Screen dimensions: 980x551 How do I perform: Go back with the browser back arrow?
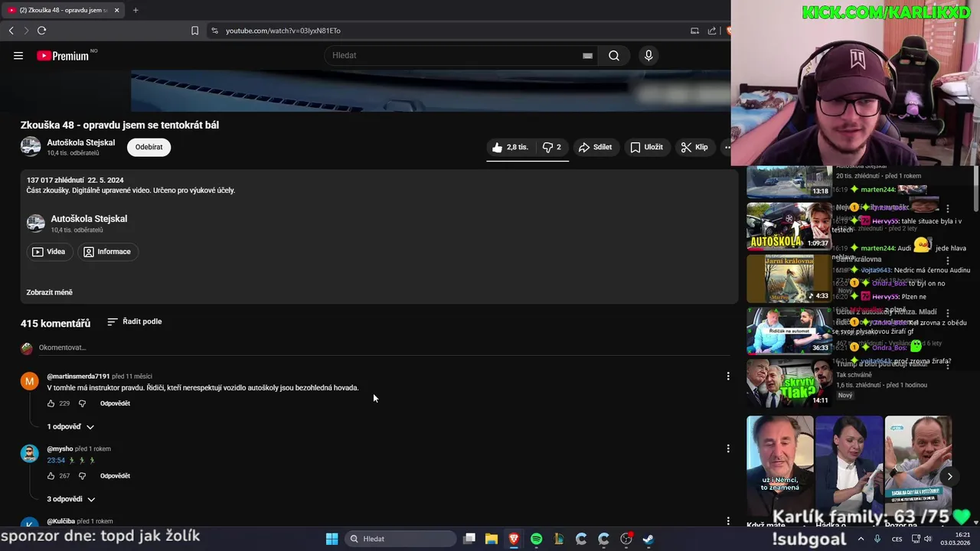click(11, 31)
